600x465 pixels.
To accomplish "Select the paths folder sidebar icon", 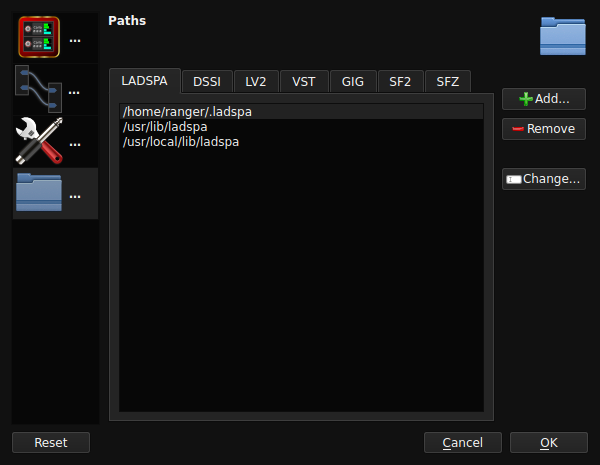I will [39, 193].
